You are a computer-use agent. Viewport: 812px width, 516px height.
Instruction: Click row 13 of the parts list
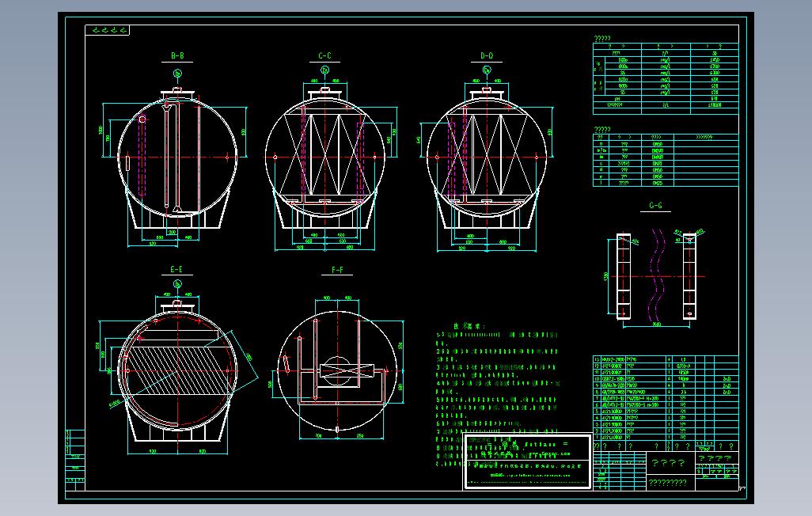pyautogui.click(x=666, y=359)
